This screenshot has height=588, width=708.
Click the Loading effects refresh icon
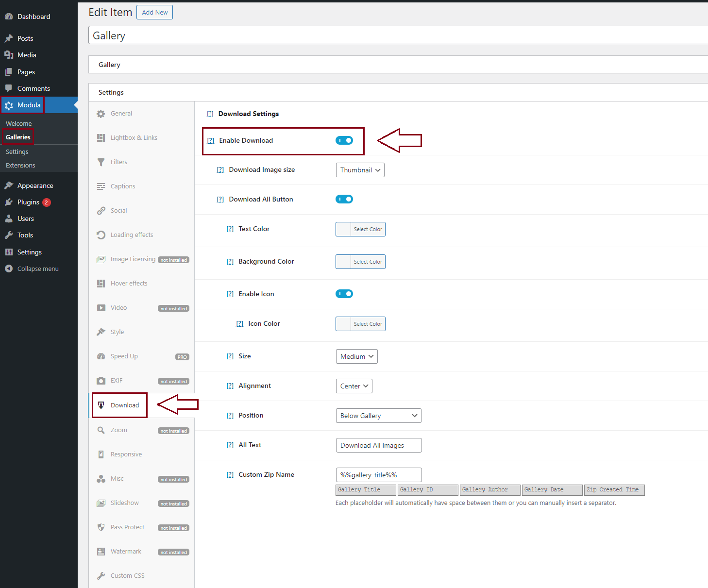click(101, 235)
